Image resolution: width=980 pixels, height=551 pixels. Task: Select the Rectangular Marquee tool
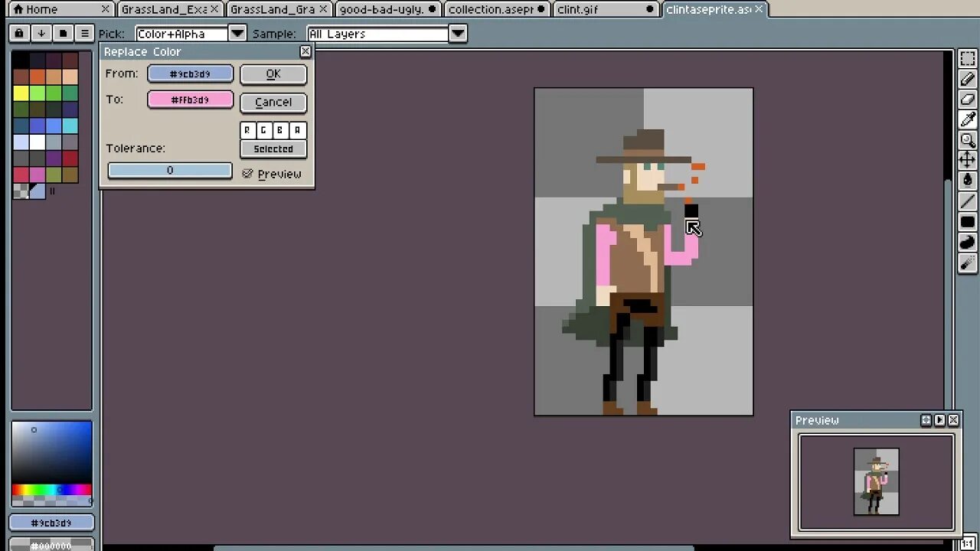point(968,59)
